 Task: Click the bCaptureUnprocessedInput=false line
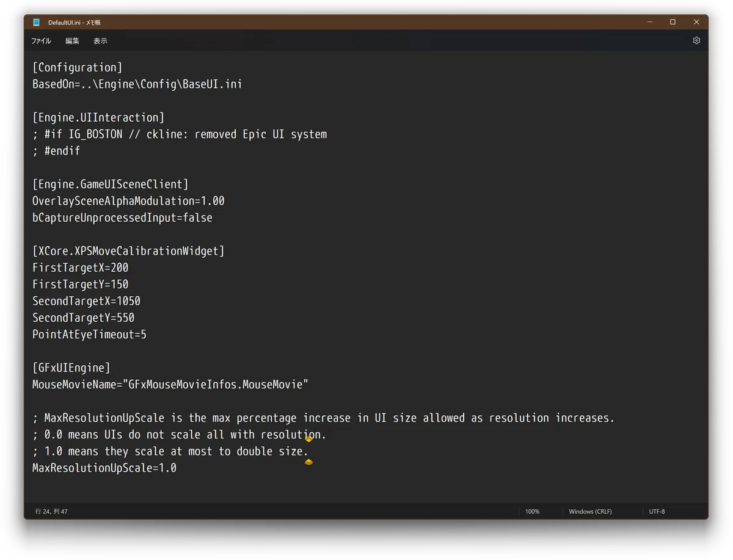click(122, 217)
